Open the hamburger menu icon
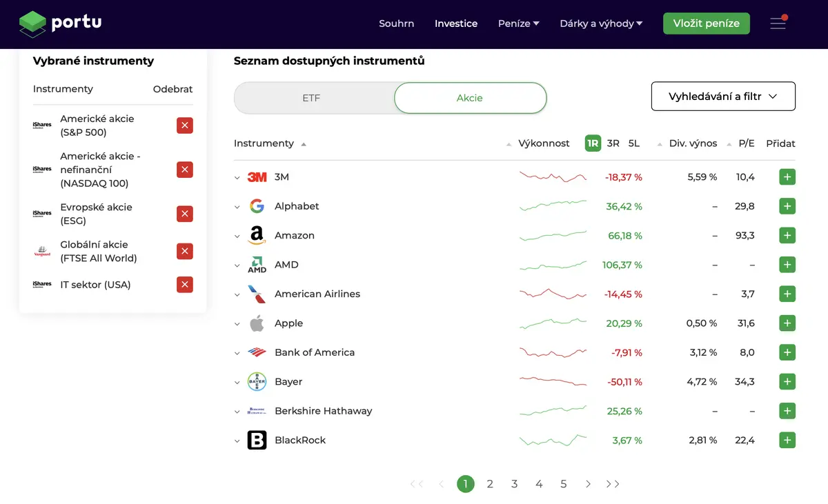Image resolution: width=828 pixels, height=504 pixels. click(778, 23)
